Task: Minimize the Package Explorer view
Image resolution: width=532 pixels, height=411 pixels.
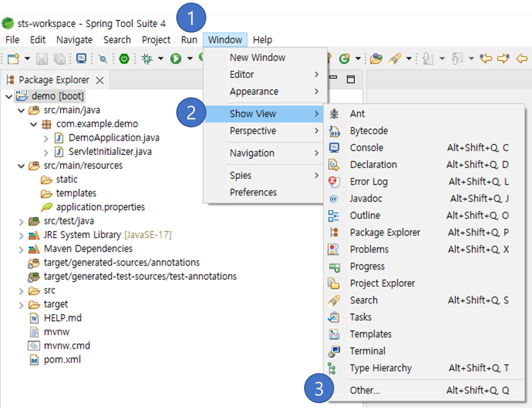Action: (333, 77)
